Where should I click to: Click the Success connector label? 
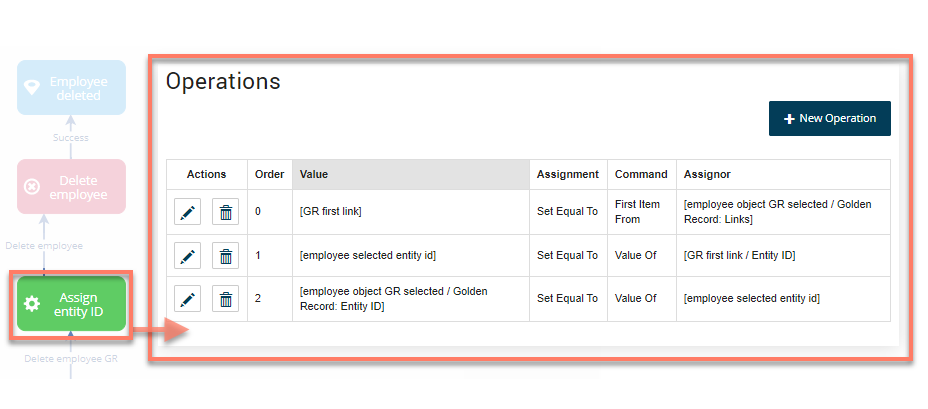pyautogui.click(x=70, y=138)
